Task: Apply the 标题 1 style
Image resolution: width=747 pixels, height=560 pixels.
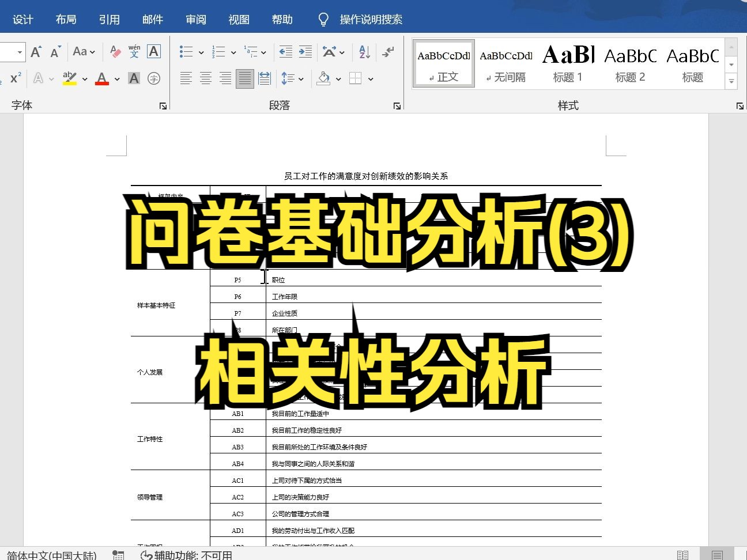Action: (568, 64)
